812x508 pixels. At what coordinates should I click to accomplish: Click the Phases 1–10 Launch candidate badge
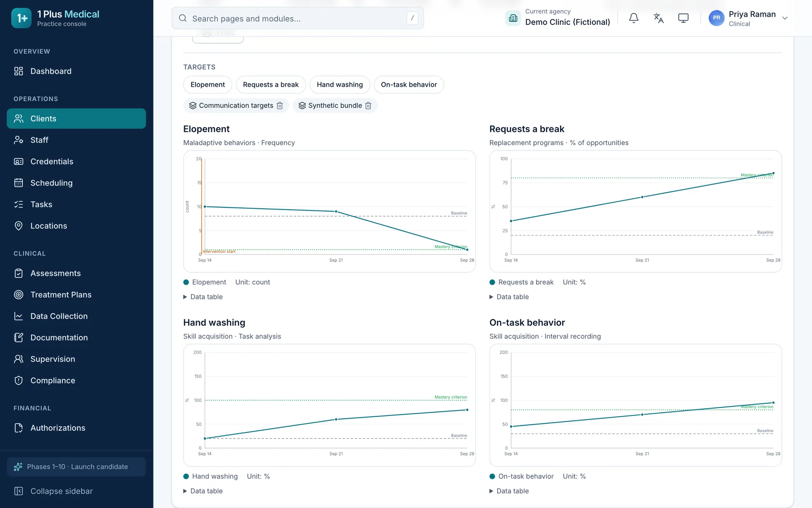pos(76,467)
